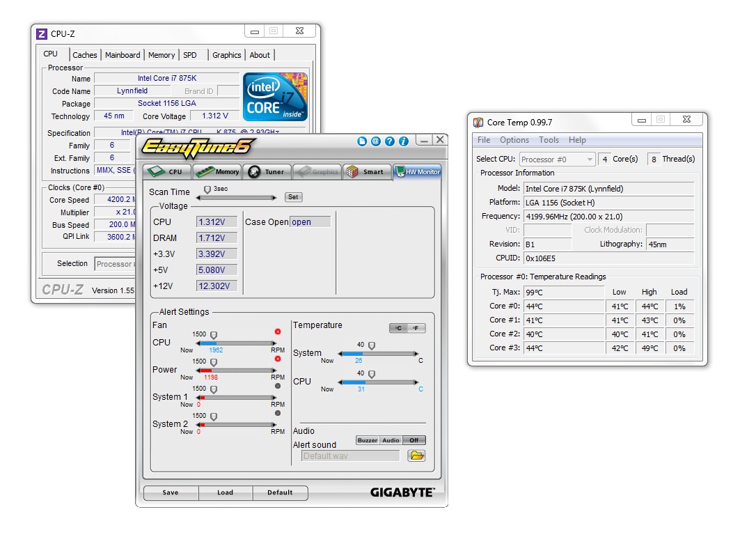The width and height of the screenshot is (756, 537).
Task: Open the CPU tab in EasyTune6
Action: [x=167, y=172]
